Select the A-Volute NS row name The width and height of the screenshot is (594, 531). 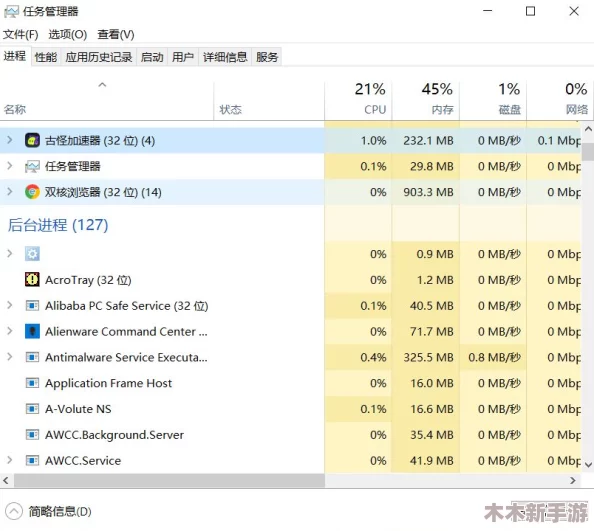point(78,409)
